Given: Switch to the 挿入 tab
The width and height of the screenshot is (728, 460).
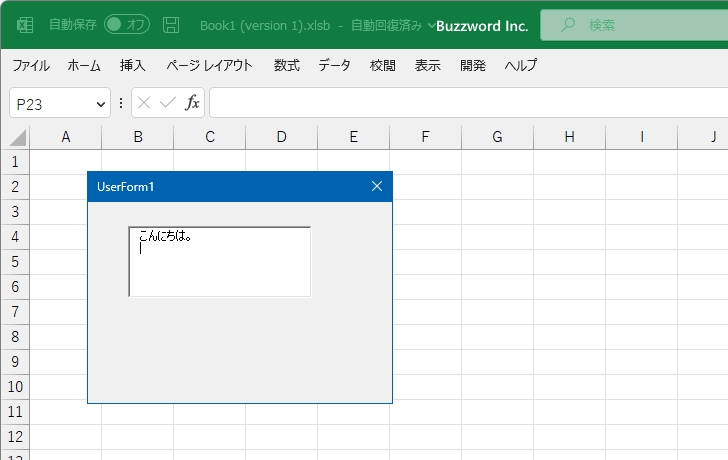Looking at the screenshot, I should [x=132, y=65].
